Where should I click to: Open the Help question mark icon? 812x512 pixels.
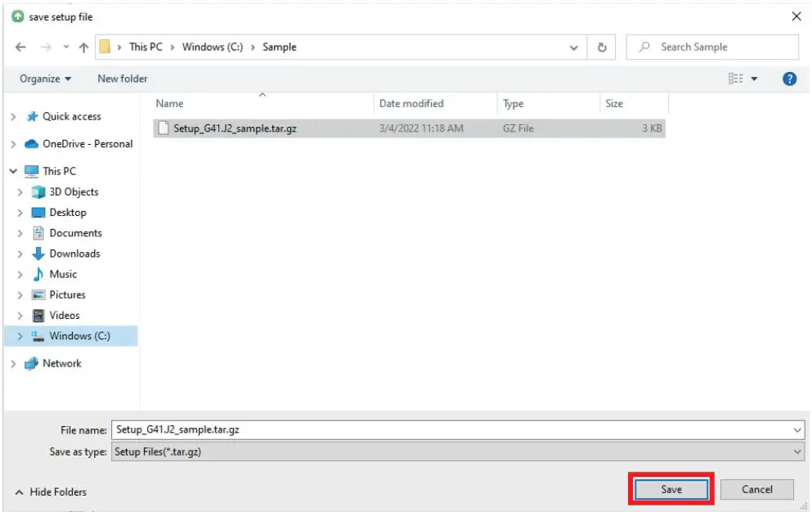789,79
